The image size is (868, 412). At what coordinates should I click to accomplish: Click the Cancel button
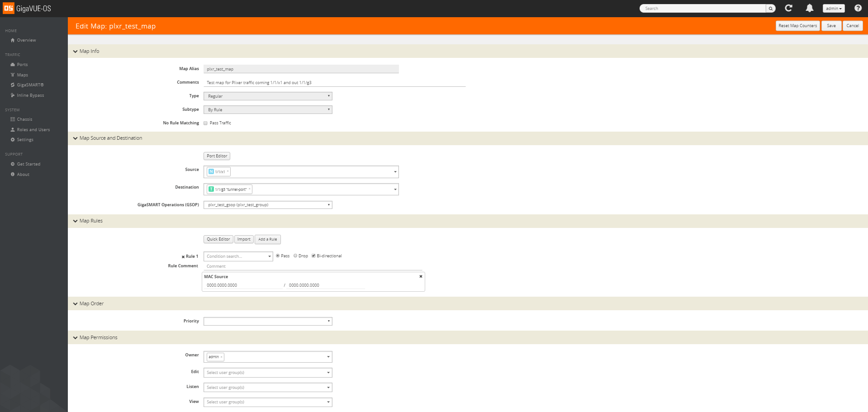[x=853, y=26]
